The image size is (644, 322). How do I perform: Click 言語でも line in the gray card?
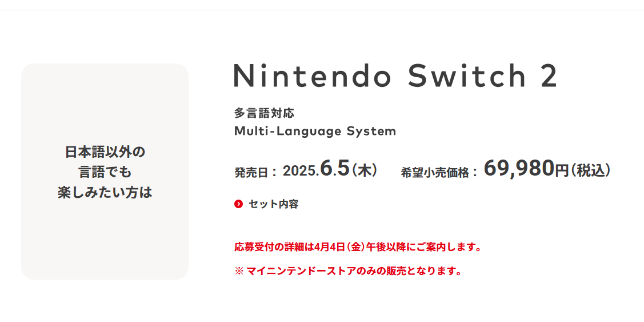[x=105, y=172]
